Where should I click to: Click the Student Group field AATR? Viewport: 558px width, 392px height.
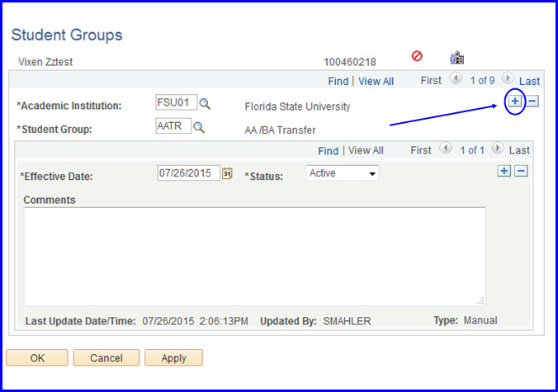click(173, 126)
